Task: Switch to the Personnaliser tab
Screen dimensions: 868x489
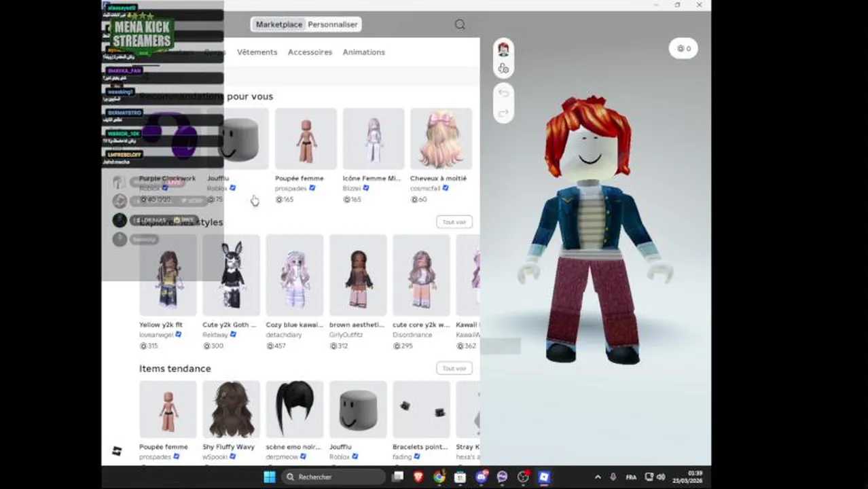Action: click(333, 24)
